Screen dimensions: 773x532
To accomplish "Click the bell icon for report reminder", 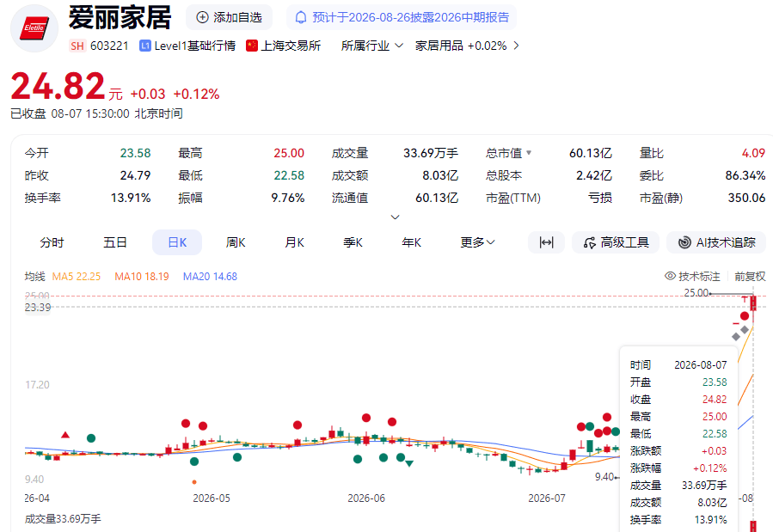I will pyautogui.click(x=301, y=18).
